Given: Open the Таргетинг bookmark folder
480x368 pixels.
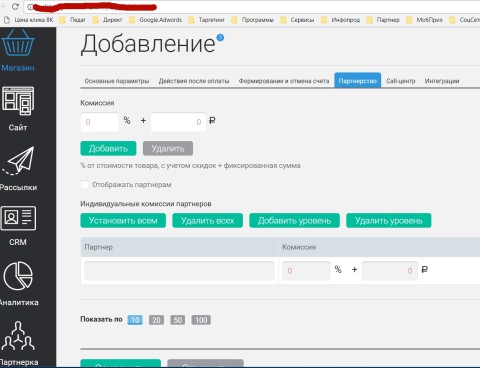Looking at the screenshot, I should click(206, 20).
